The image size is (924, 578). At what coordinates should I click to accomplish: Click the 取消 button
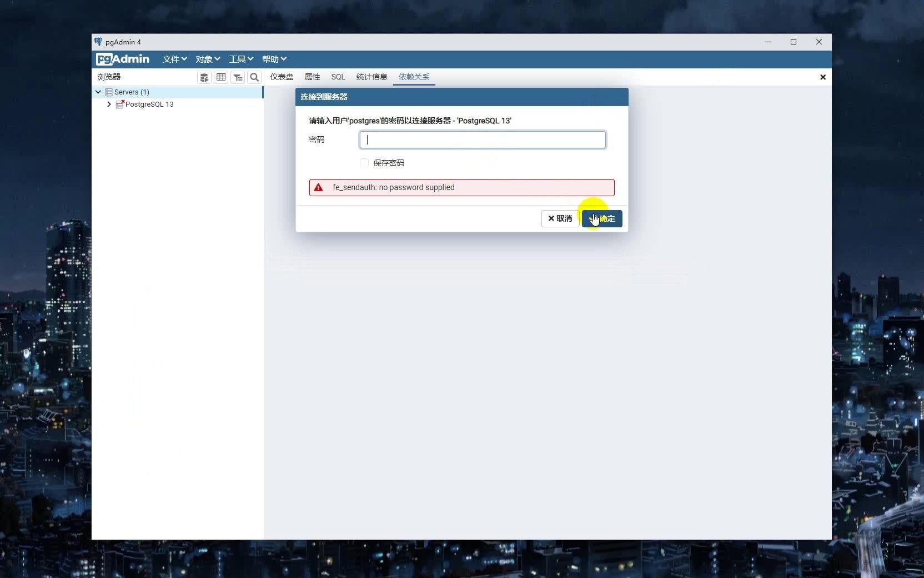point(560,218)
